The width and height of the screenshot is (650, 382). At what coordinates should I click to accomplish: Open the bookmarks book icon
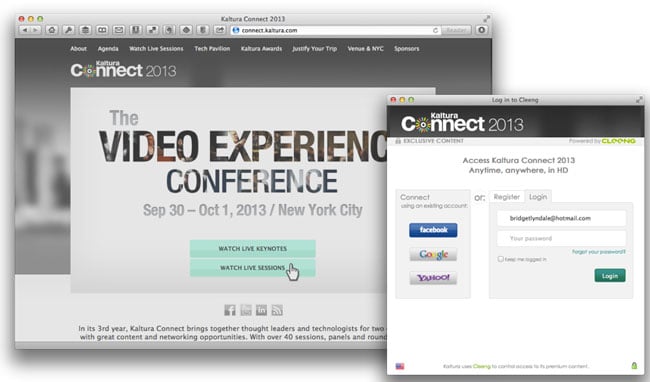pos(102,30)
